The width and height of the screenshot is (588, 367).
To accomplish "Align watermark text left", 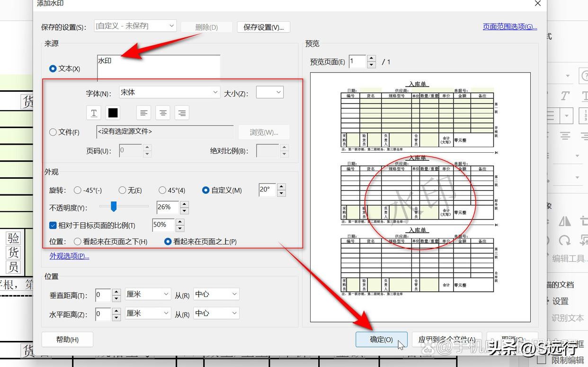I will (x=144, y=113).
